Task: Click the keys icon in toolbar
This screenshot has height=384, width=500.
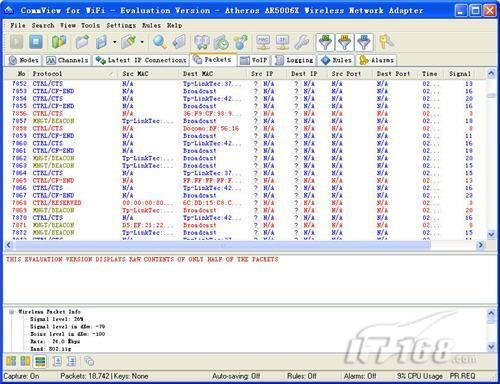Action: pos(386,42)
